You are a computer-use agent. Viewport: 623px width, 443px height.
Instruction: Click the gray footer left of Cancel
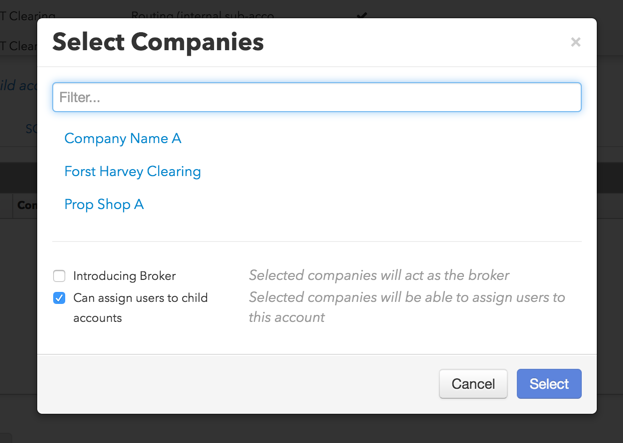pyautogui.click(x=238, y=384)
